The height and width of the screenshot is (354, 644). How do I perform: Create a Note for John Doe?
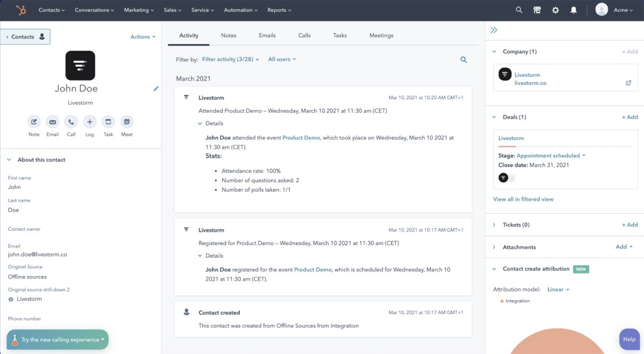click(x=34, y=122)
